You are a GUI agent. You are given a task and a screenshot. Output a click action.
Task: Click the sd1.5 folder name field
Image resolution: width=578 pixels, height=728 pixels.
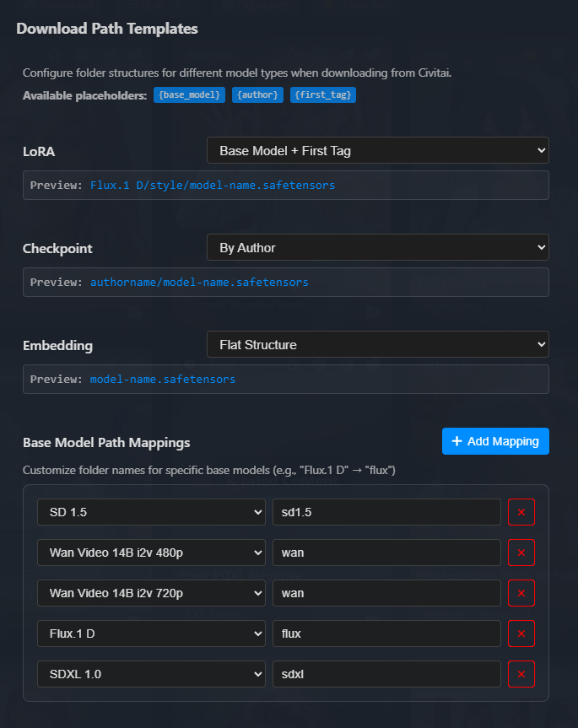(x=386, y=512)
